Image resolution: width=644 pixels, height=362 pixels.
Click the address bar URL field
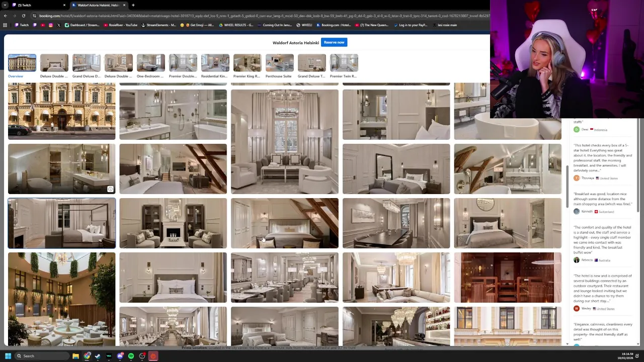pos(262,16)
